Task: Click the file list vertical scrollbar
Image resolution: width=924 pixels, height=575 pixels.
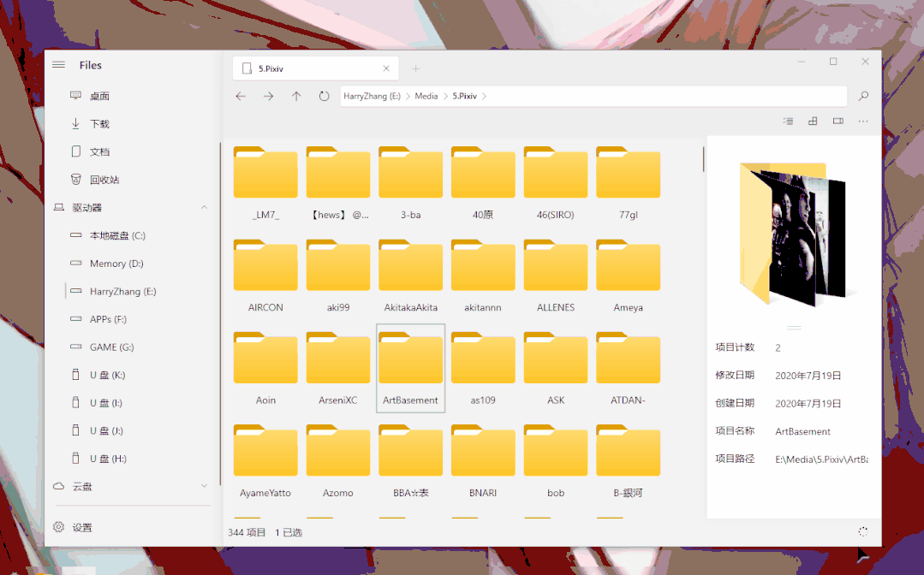Action: (x=703, y=159)
